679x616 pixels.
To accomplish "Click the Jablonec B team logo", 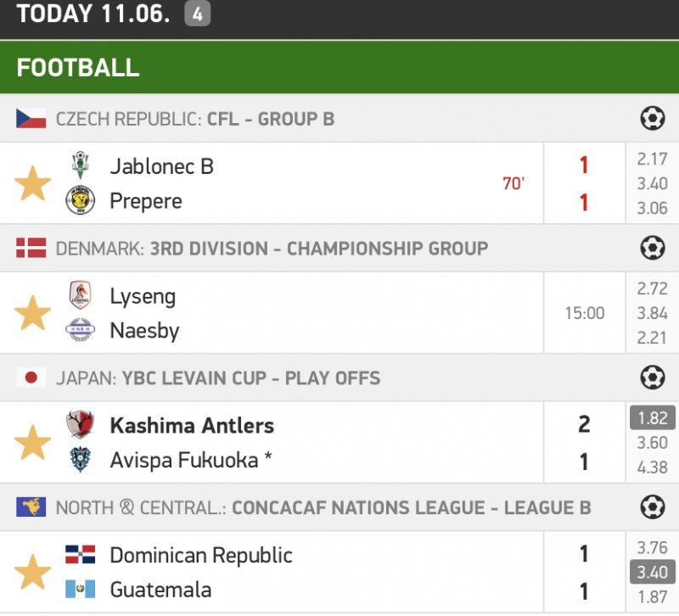I will pyautogui.click(x=81, y=165).
